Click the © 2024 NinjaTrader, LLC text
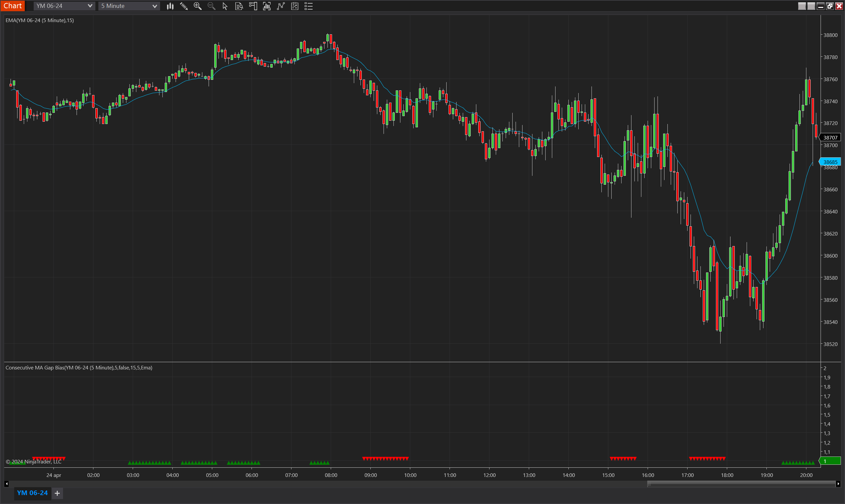The image size is (845, 504). (34, 461)
